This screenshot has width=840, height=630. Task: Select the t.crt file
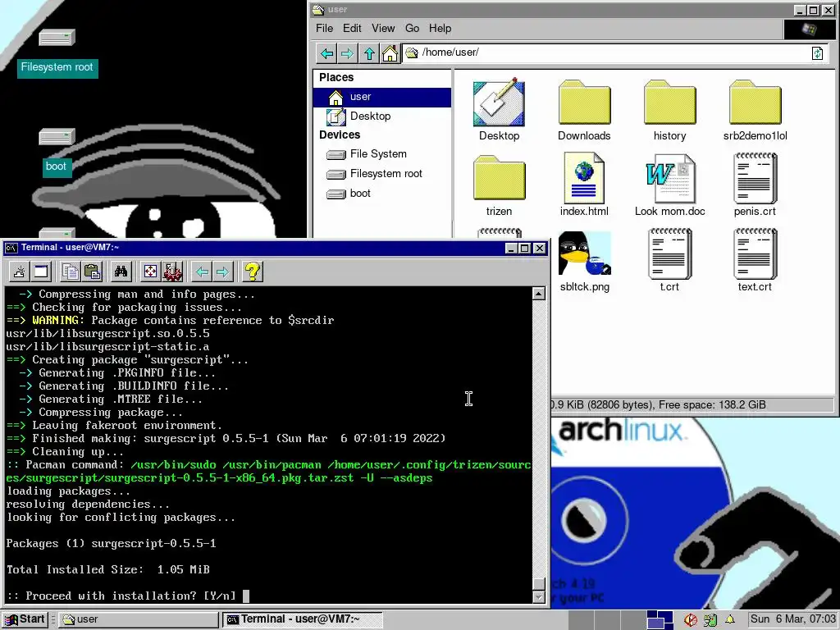tap(669, 262)
